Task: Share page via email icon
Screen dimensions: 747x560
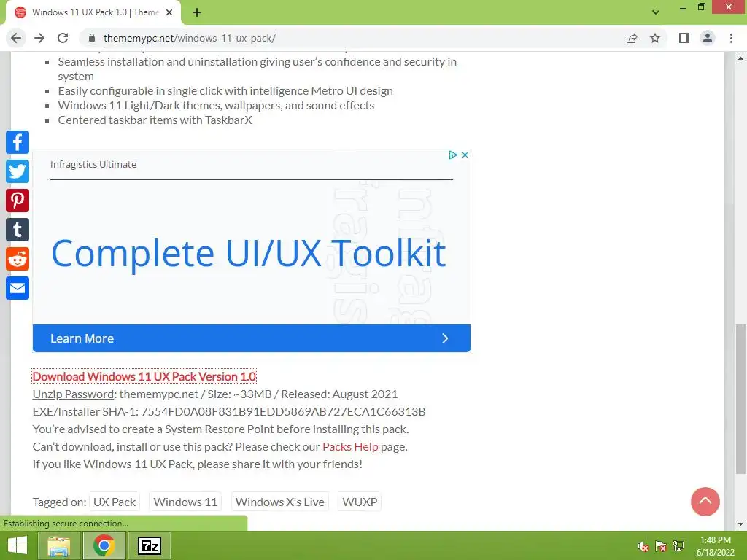Action: (18, 288)
